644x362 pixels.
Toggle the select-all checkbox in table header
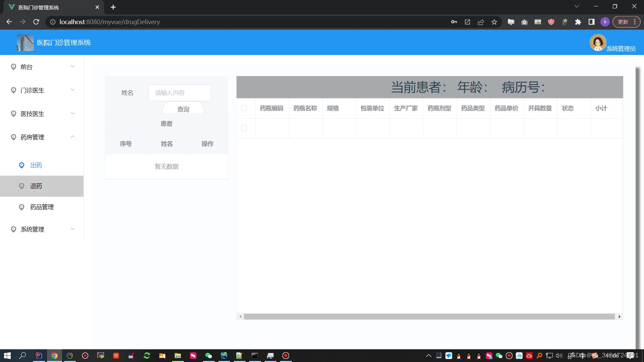(244, 108)
